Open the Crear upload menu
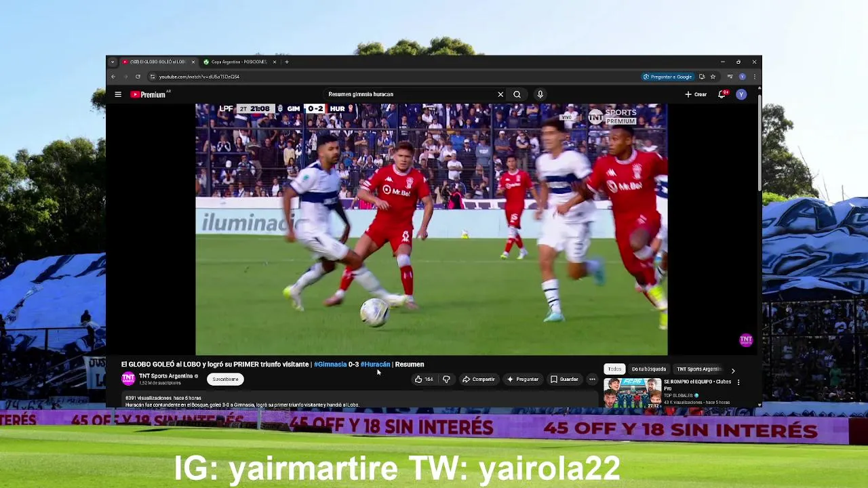Image resolution: width=868 pixels, height=488 pixels. coord(696,94)
